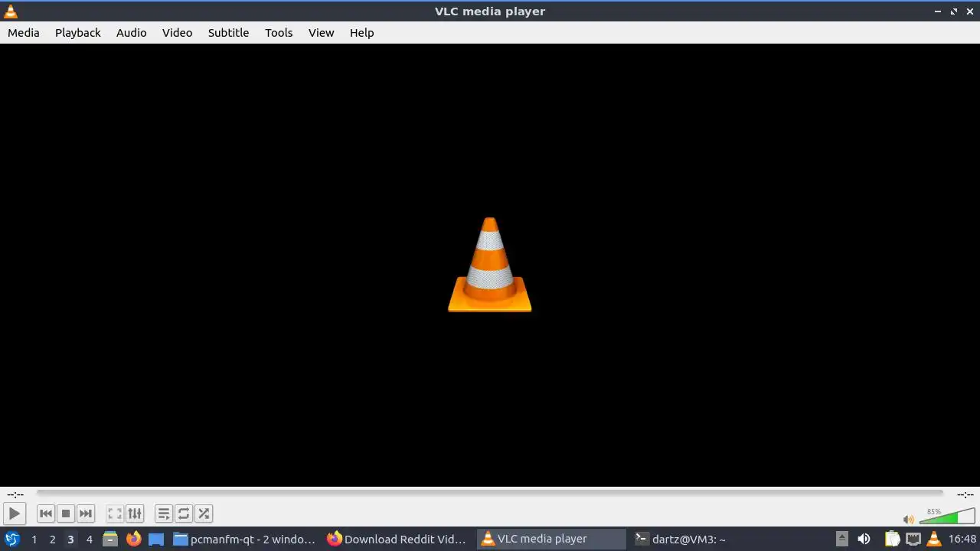
Task: Switch to workspace 3
Action: click(70, 539)
